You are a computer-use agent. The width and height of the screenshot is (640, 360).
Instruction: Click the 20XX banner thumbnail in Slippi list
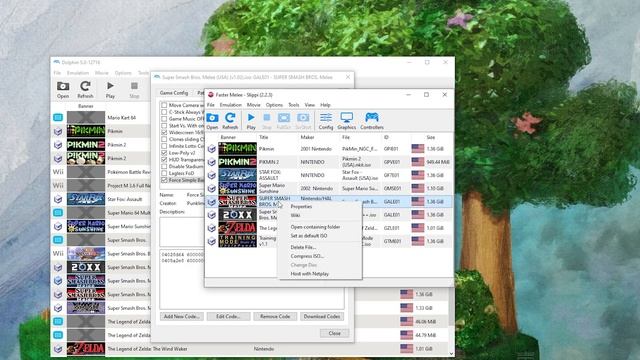point(238,215)
